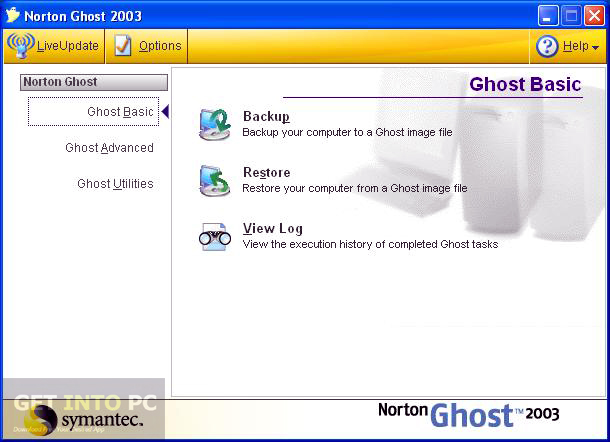Switch to Ghost Advanced section

109,148
